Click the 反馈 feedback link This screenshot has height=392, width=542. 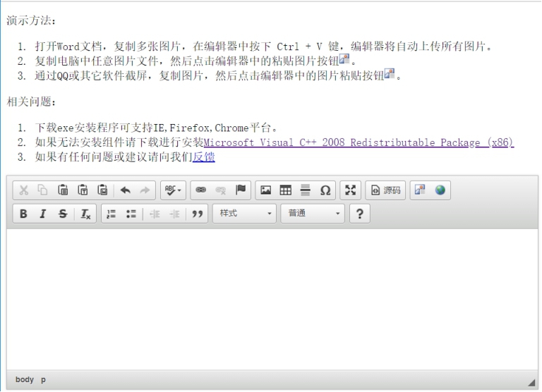point(203,157)
